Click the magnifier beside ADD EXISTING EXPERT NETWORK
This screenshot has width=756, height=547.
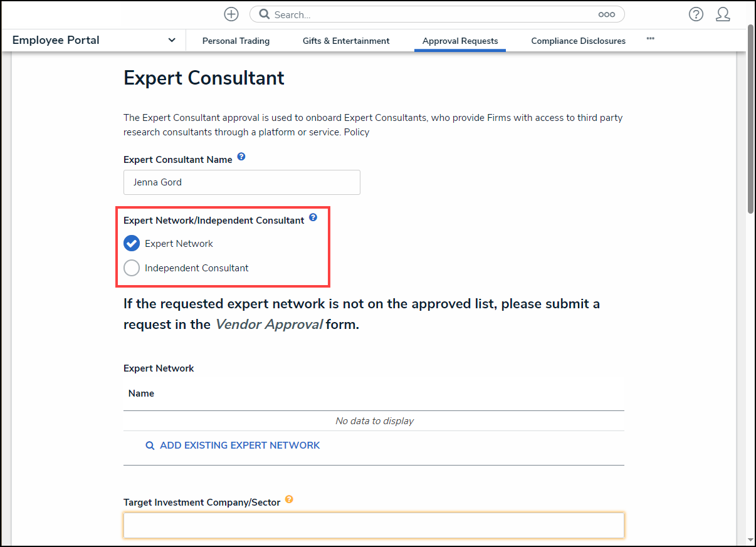point(150,445)
